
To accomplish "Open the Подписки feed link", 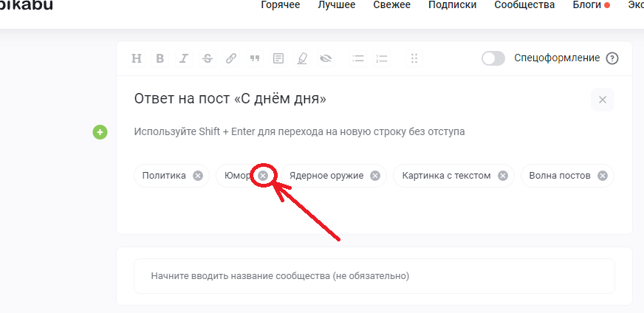I will [x=451, y=5].
